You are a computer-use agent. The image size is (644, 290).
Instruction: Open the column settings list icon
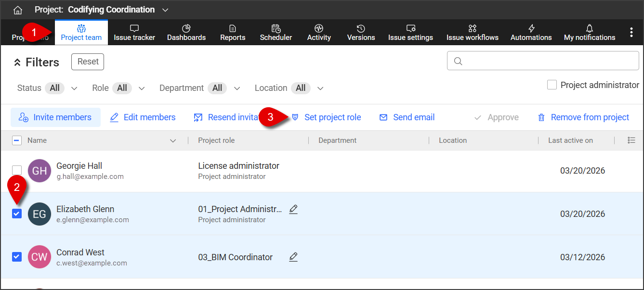(x=631, y=140)
